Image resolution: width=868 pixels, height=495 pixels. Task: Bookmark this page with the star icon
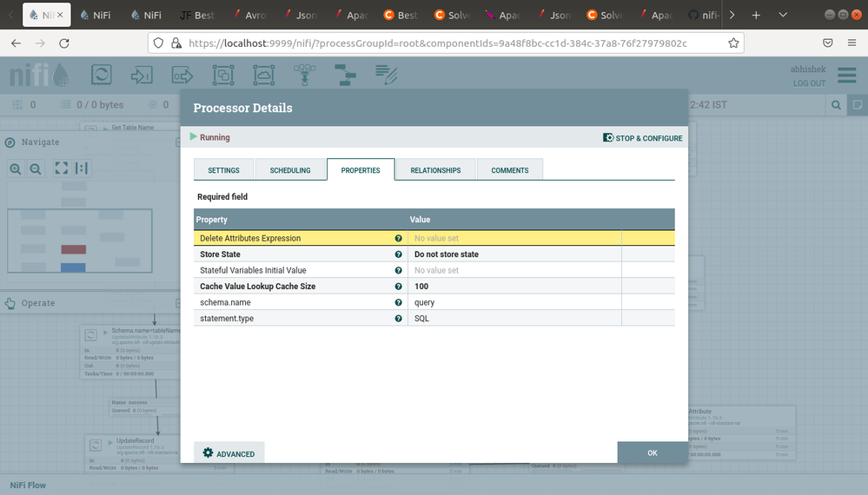click(733, 43)
